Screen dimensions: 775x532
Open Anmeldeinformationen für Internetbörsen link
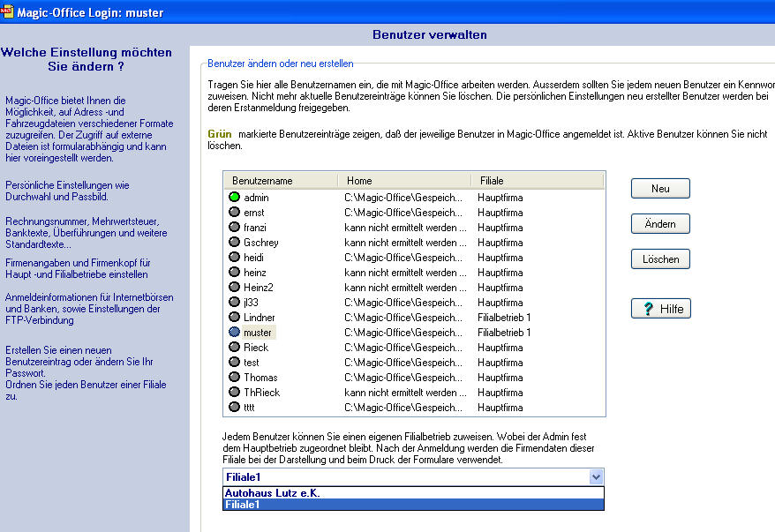pos(89,309)
